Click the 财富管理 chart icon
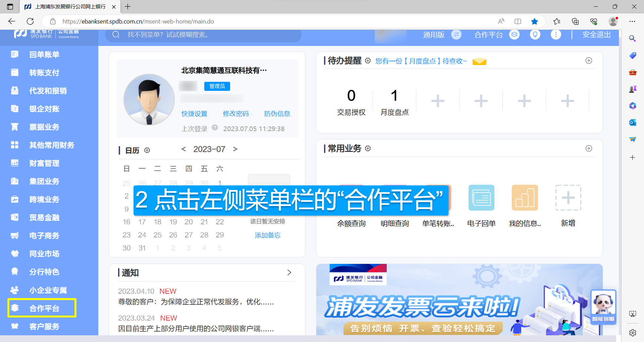The image size is (644, 342). [15, 163]
